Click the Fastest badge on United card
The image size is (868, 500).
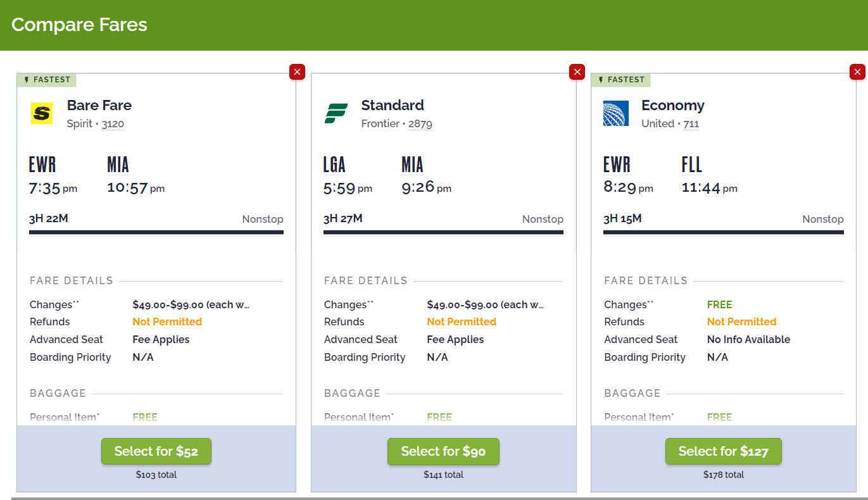tap(621, 80)
